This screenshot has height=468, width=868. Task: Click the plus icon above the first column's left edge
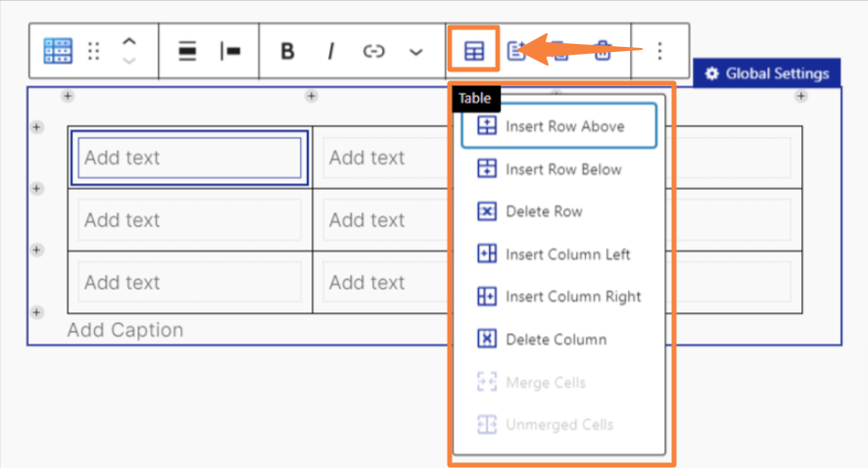(x=68, y=96)
